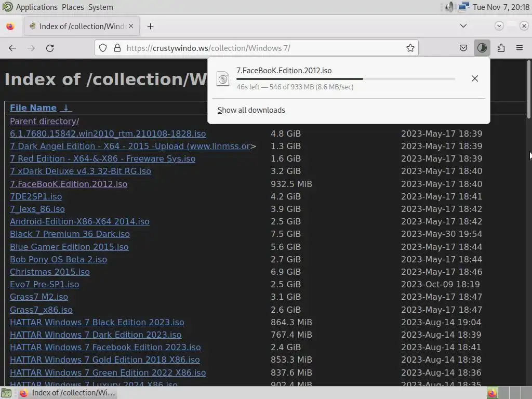Image resolution: width=532 pixels, height=399 pixels.
Task: Open the Save to Pocket icon
Action: click(463, 48)
